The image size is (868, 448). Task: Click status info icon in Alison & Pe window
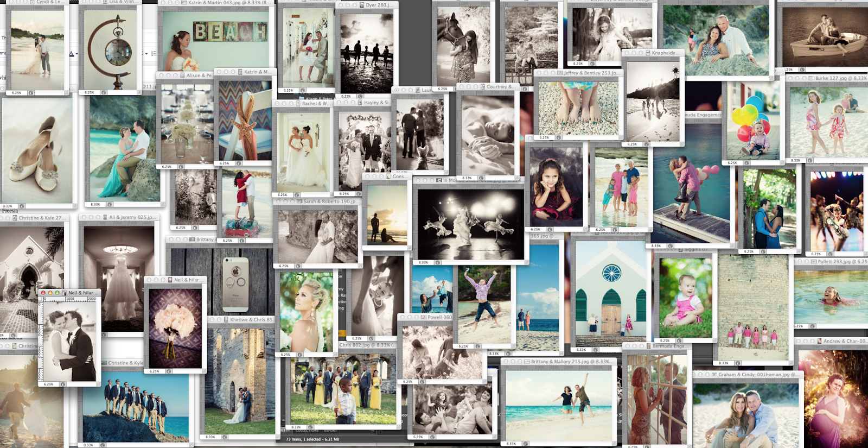(181, 167)
